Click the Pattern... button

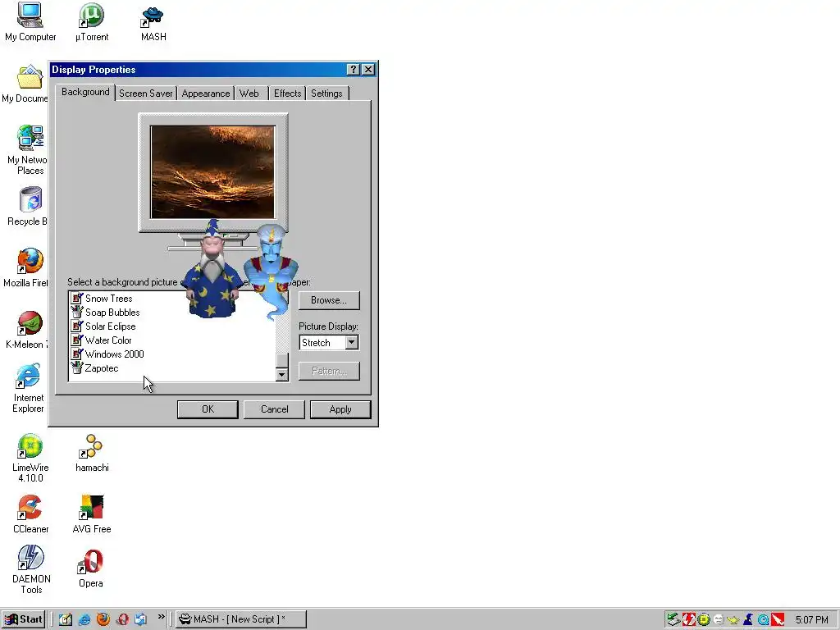(x=329, y=371)
